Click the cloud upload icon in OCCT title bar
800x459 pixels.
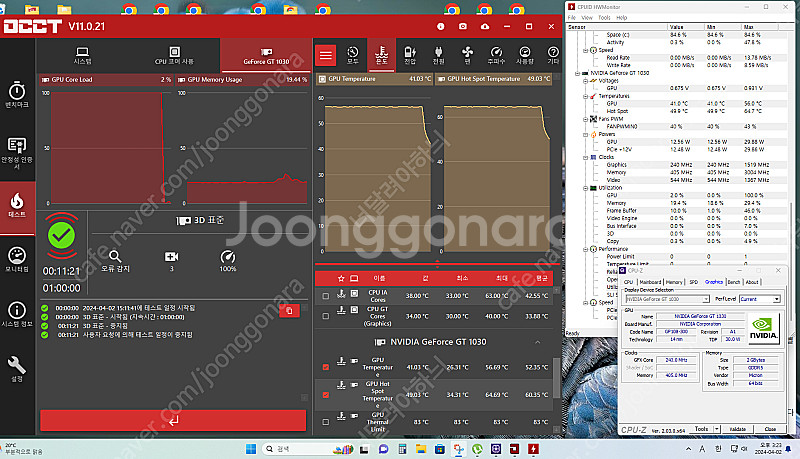(x=485, y=27)
